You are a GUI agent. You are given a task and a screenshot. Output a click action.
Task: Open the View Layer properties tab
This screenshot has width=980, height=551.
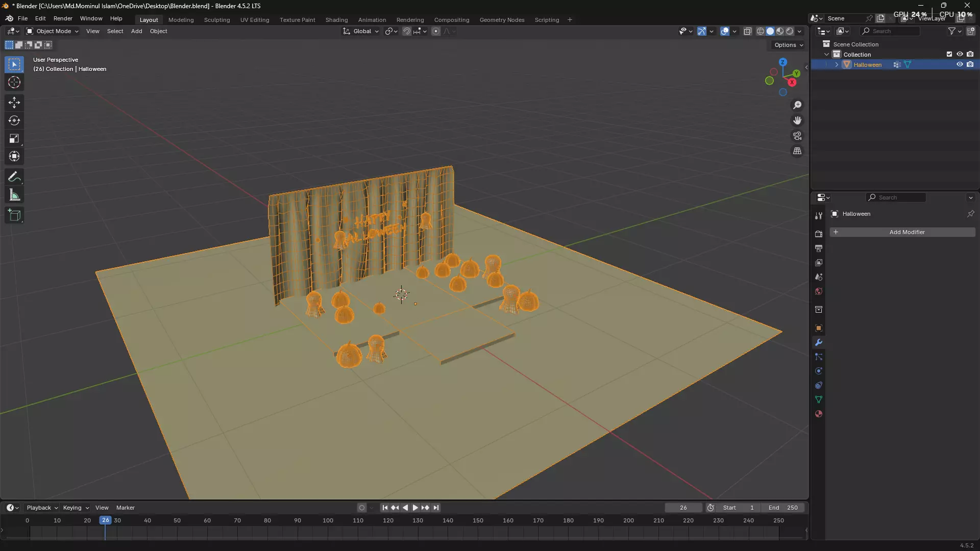(819, 262)
